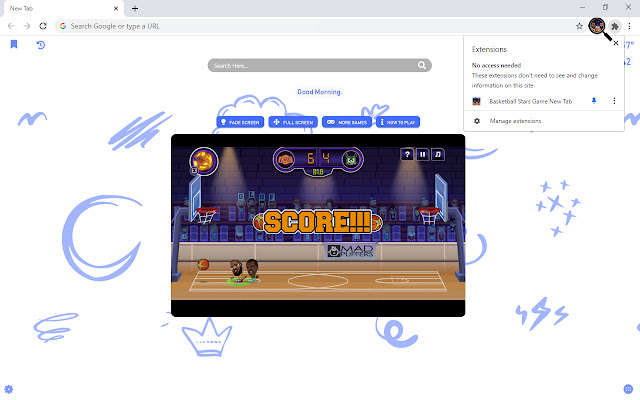Click the Basketball Stars extension toolbar icon
640x400 pixels.
tap(596, 26)
